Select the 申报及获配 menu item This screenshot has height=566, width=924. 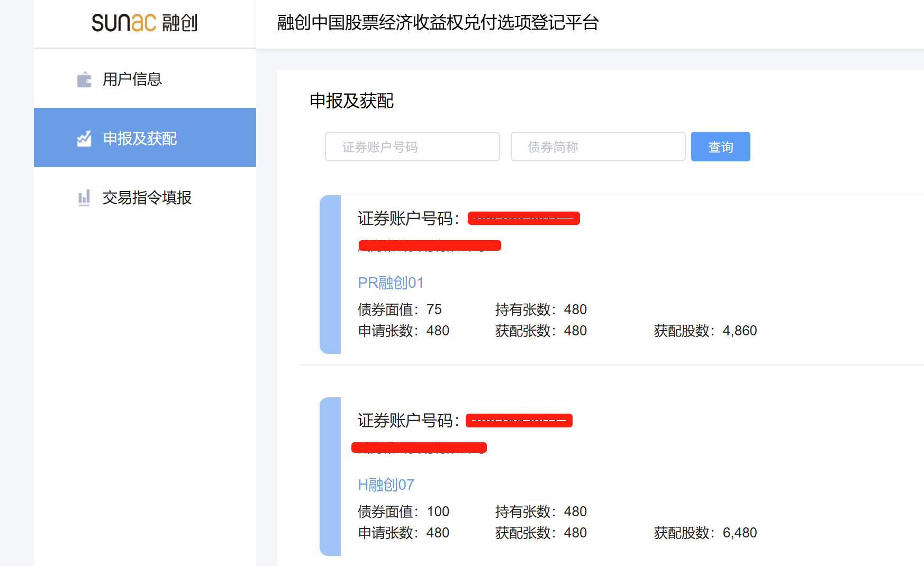pyautogui.click(x=145, y=138)
